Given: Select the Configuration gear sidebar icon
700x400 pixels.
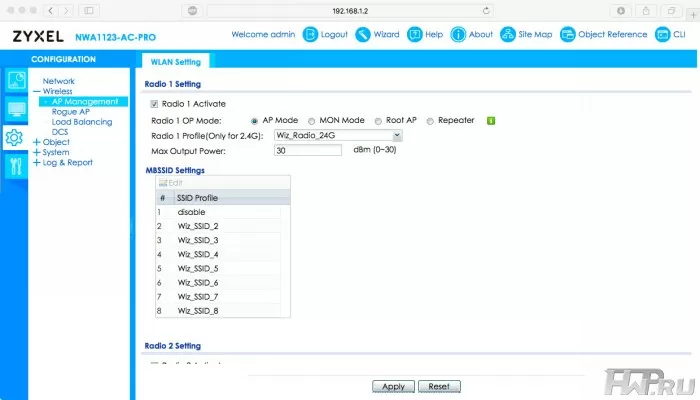Looking at the screenshot, I should (14, 138).
